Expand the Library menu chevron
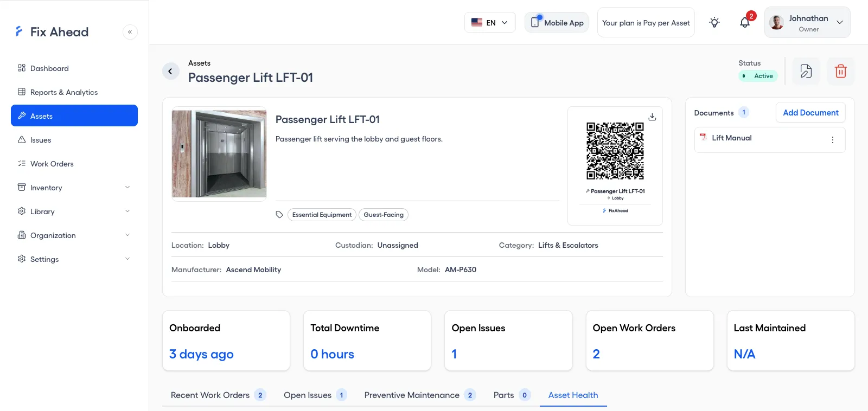This screenshot has height=411, width=868. pos(127,211)
